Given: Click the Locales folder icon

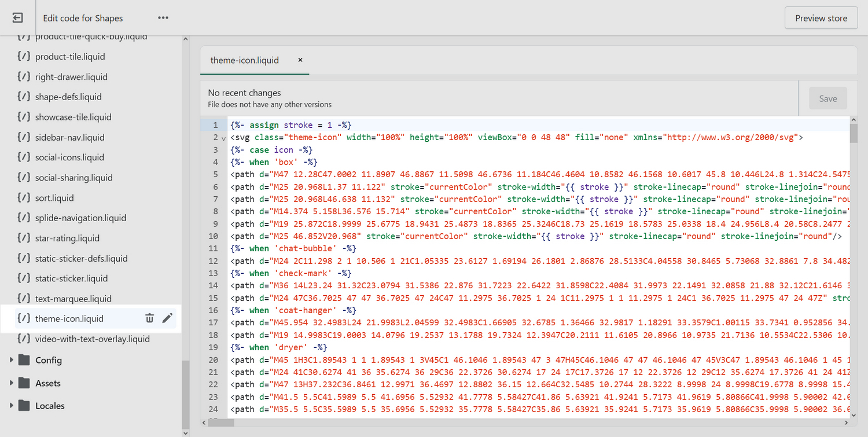Looking at the screenshot, I should click(24, 406).
